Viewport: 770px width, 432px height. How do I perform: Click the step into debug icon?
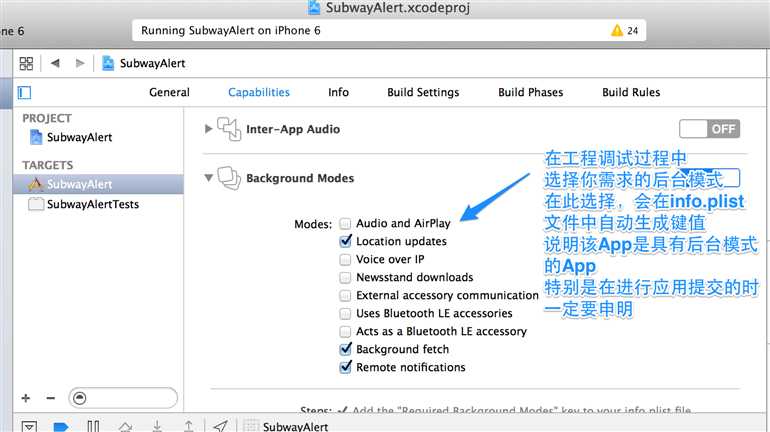click(157, 426)
